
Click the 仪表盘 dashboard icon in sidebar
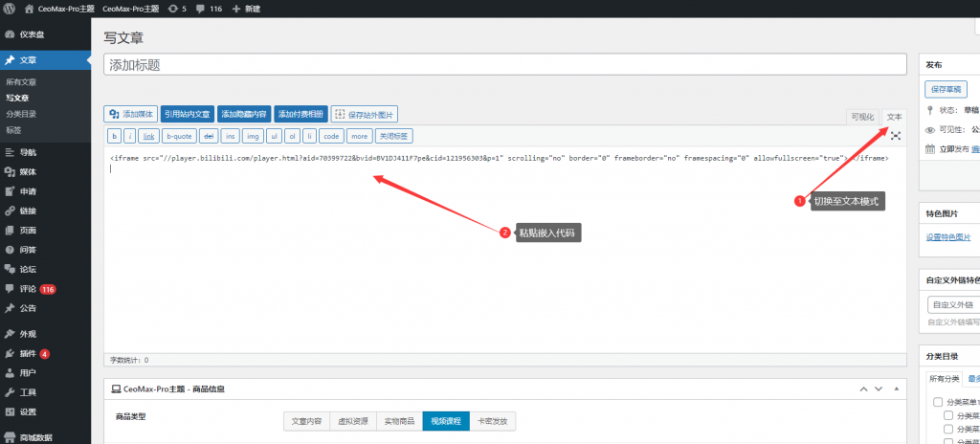click(x=10, y=34)
